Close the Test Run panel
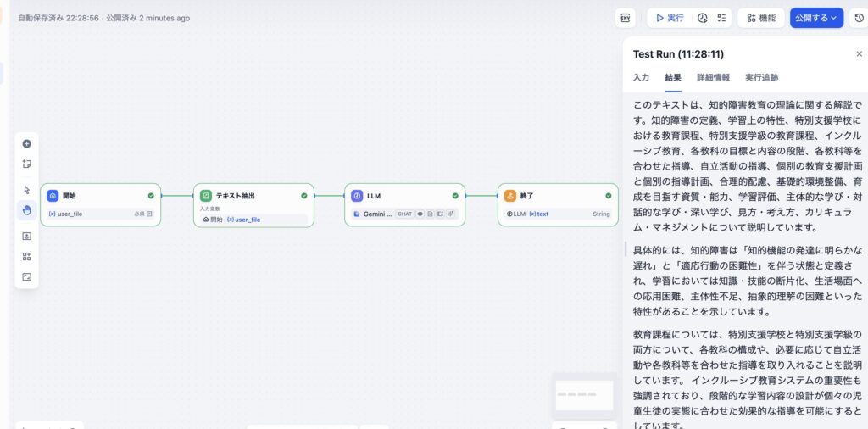This screenshot has width=868, height=429. [x=860, y=54]
